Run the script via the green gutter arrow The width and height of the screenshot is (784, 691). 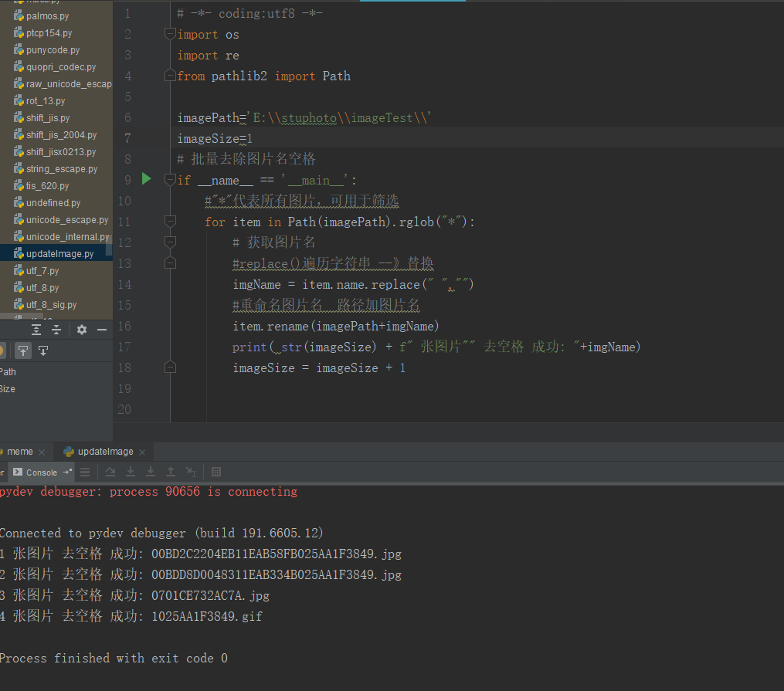(146, 179)
